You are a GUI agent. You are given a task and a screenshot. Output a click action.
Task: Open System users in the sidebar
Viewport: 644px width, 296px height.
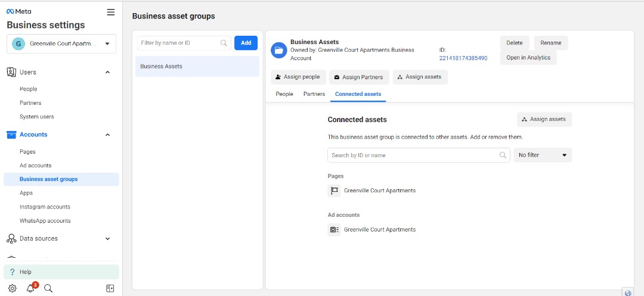click(x=36, y=117)
